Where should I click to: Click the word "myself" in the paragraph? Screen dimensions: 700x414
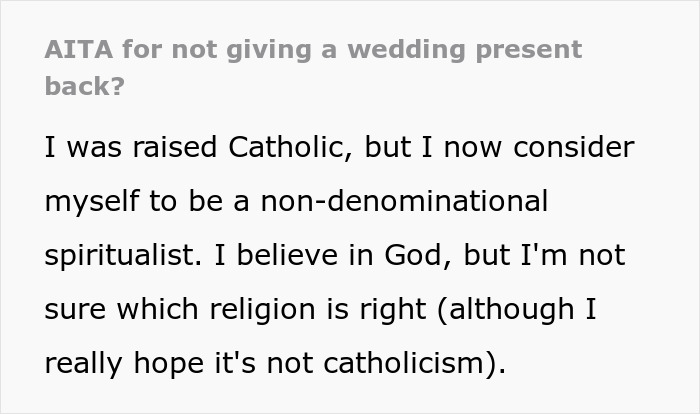tap(93, 201)
